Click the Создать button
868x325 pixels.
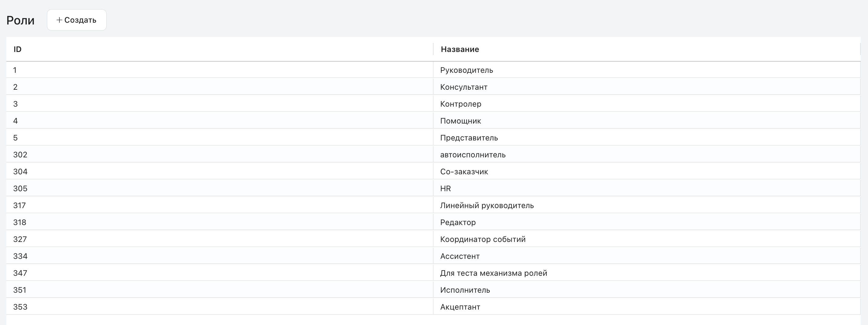click(77, 20)
